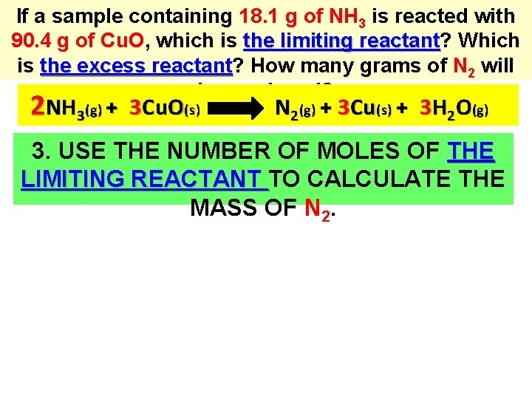
Task: Click the red 'N2' in 'MASS OF N2'
Action: pyautogui.click(x=317, y=209)
